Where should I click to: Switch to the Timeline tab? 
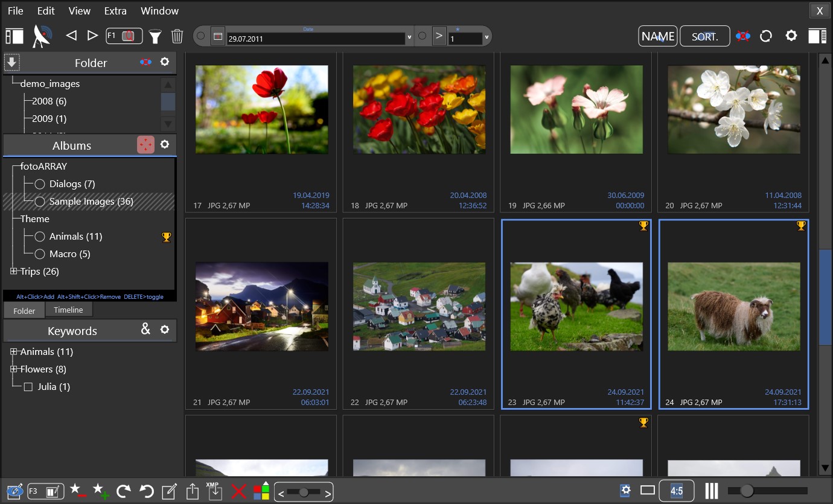pyautogui.click(x=68, y=310)
